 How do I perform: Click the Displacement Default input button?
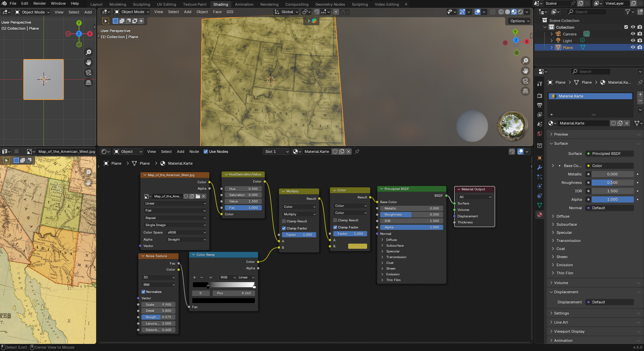(x=610, y=302)
